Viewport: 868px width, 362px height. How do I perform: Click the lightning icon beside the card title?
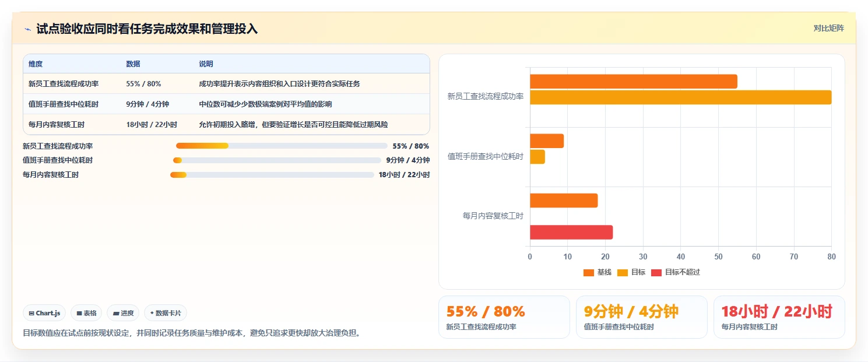(x=27, y=29)
